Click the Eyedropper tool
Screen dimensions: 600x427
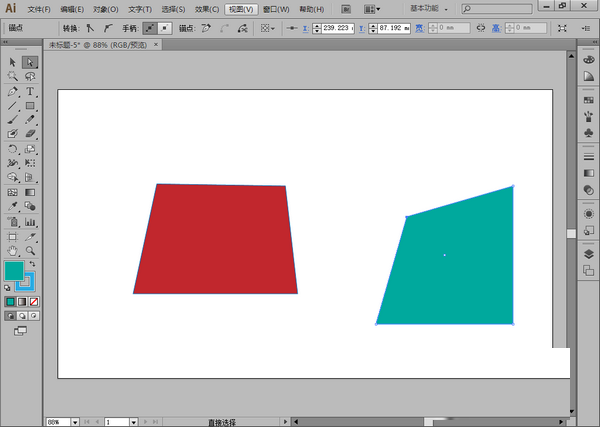click(x=13, y=207)
